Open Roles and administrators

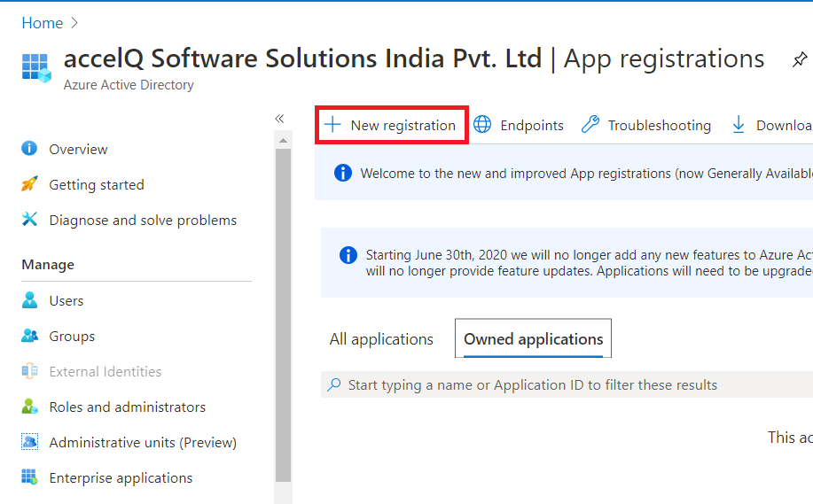(x=127, y=407)
